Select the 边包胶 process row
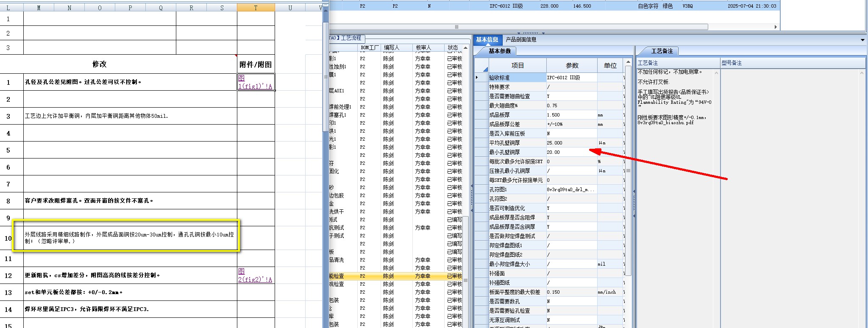 (x=396, y=195)
